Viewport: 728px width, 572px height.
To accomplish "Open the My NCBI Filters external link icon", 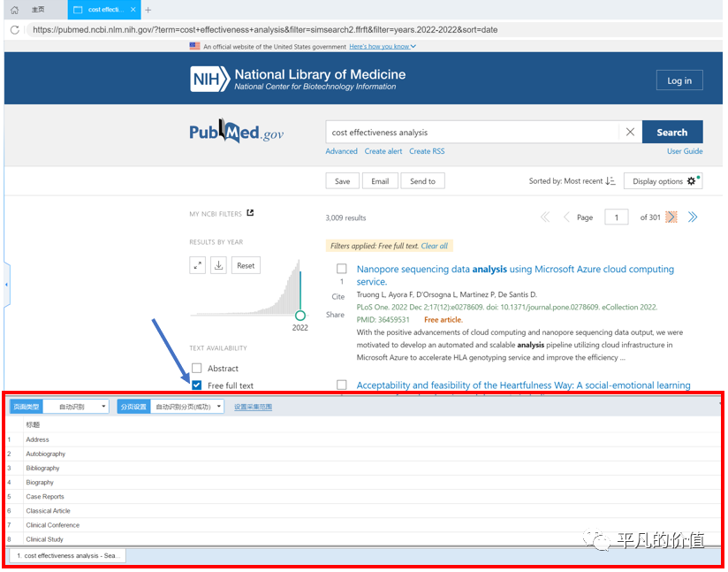I will [250, 213].
